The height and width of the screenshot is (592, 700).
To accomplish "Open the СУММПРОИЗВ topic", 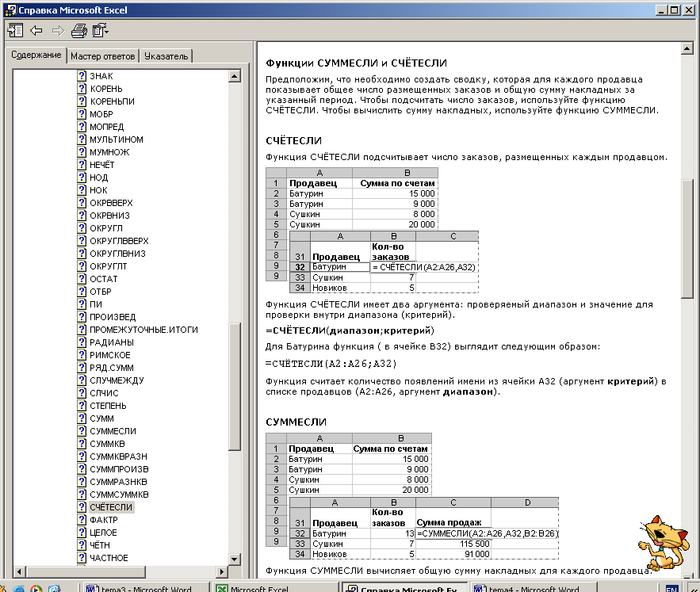I will tap(119, 469).
